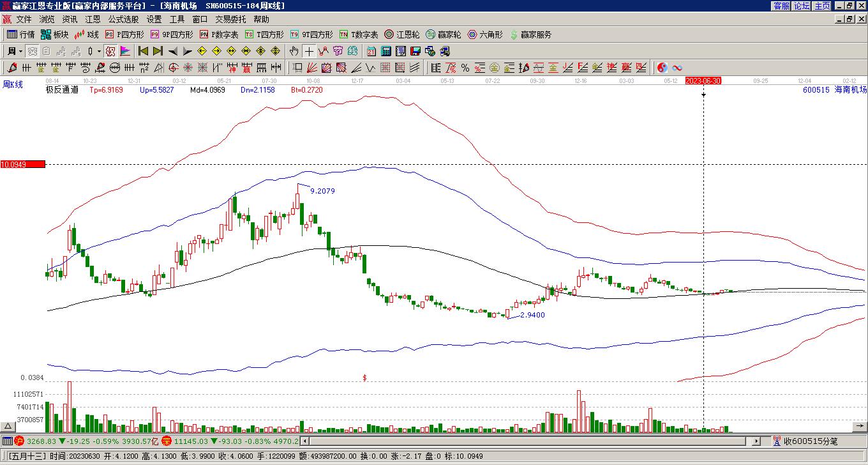Open the P四方形 tool
The image size is (868, 465).
click(124, 34)
